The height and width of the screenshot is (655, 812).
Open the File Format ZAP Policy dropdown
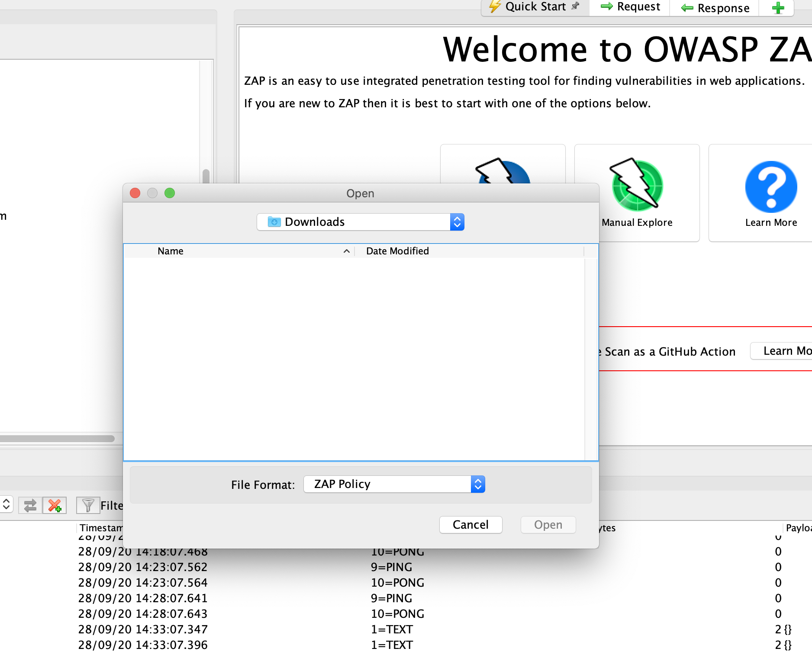tap(394, 484)
